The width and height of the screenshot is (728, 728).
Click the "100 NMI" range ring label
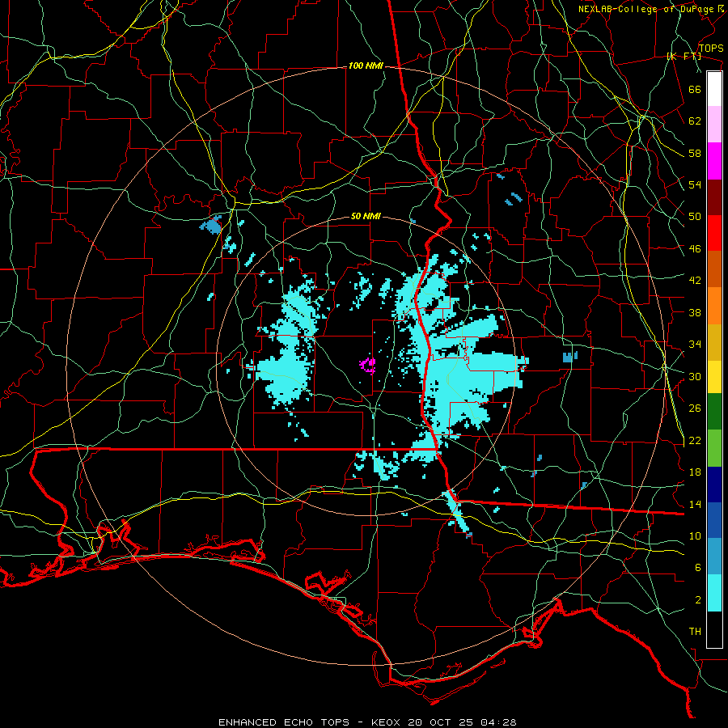[366, 66]
